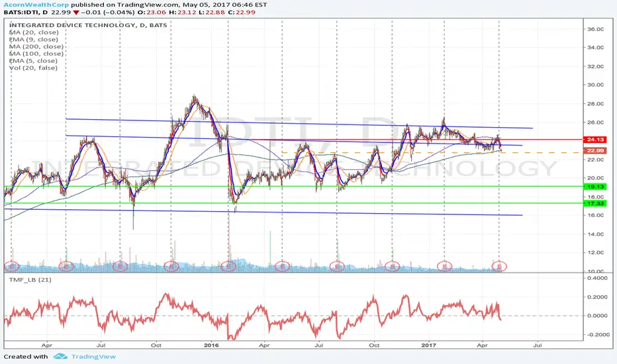Click the latest earnings E marker after Apr 2017
This screenshot has height=364, width=617.
[x=499, y=267]
